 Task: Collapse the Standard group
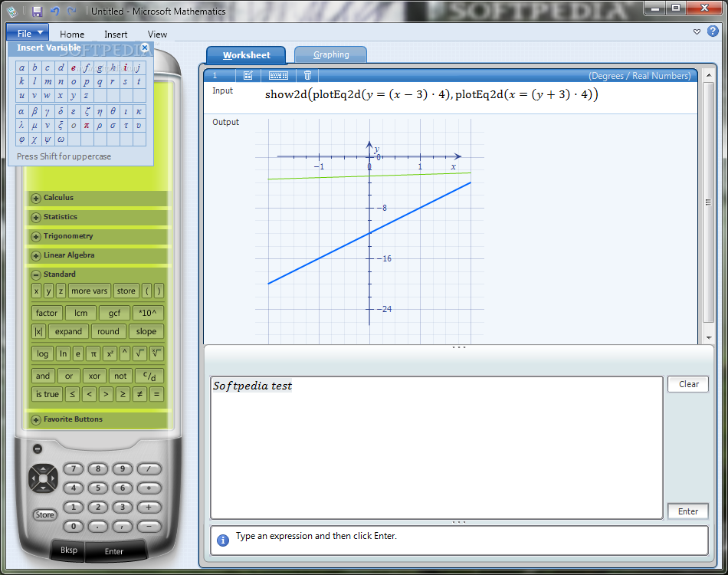[x=35, y=274]
